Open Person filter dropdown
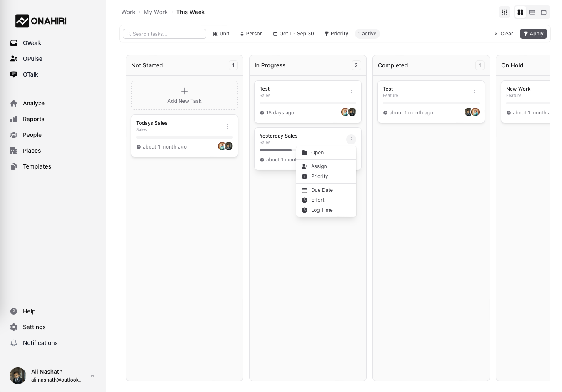 (251, 34)
